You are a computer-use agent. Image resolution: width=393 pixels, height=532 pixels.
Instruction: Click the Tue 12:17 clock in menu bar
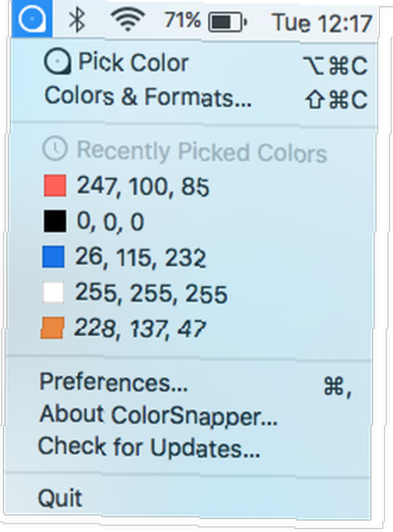(x=322, y=23)
